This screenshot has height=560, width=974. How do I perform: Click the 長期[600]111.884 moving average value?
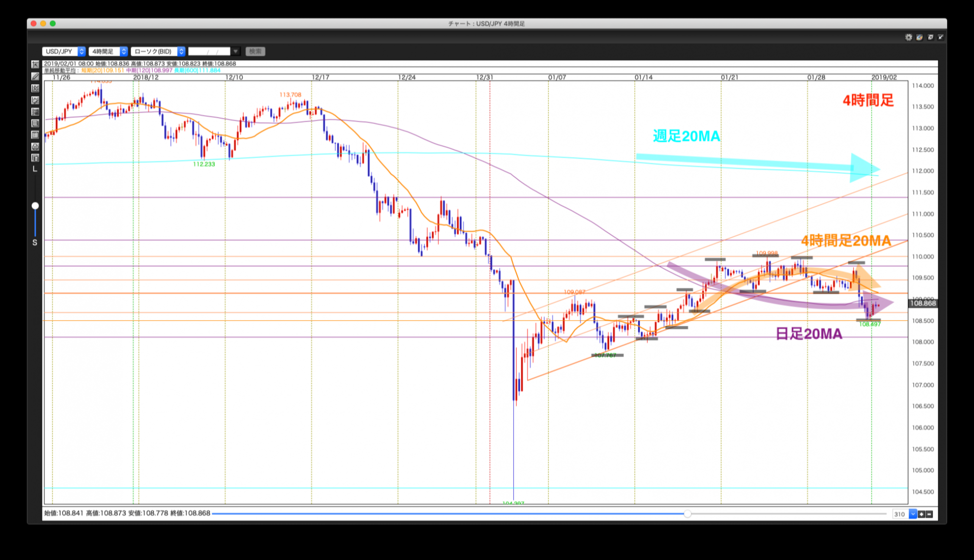click(x=198, y=71)
